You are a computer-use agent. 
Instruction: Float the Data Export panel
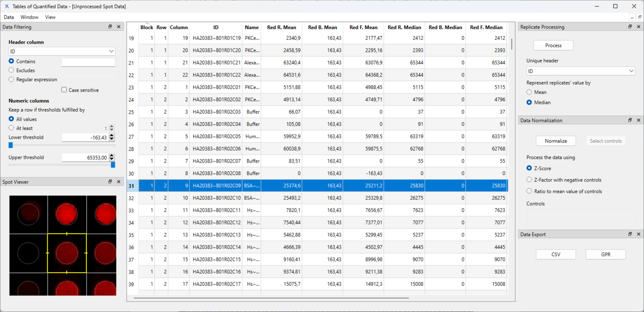629,234
